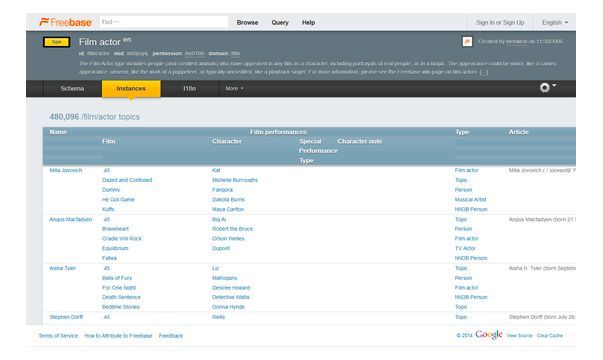Click the Kuffs film link
This screenshot has width=603, height=360.
pyautogui.click(x=108, y=210)
